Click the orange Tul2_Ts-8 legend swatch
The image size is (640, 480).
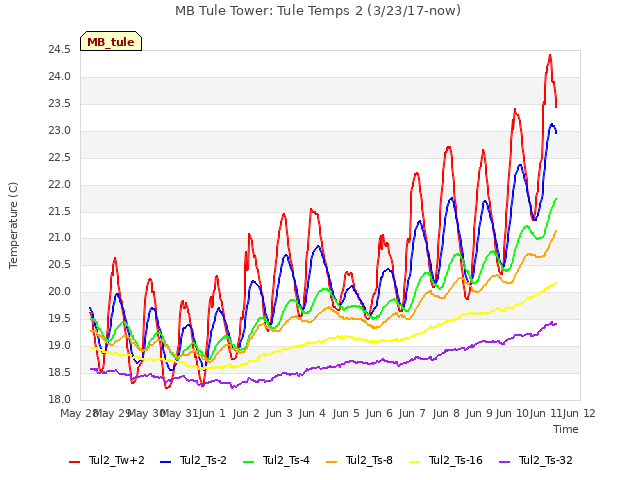coord(331,462)
